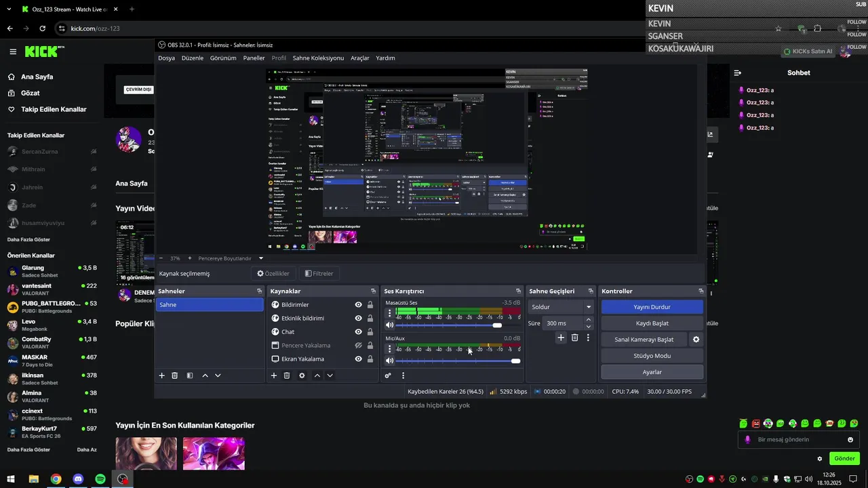This screenshot has width=868, height=488.
Task: Add a new scene with plus icon in Sahneler
Action: pos(161,375)
